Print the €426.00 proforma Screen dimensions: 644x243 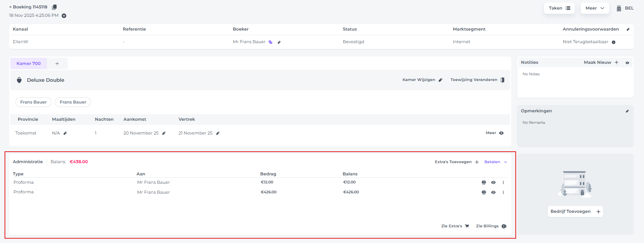(x=484, y=193)
